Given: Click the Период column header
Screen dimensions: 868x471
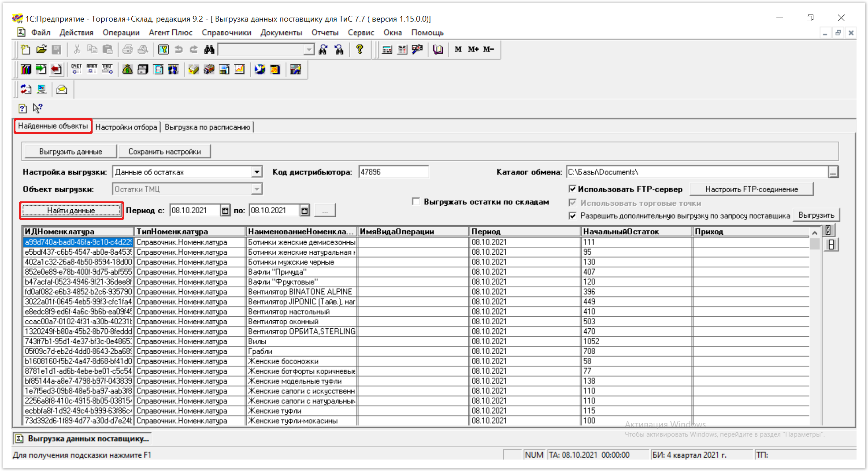Looking at the screenshot, I should tap(524, 232).
